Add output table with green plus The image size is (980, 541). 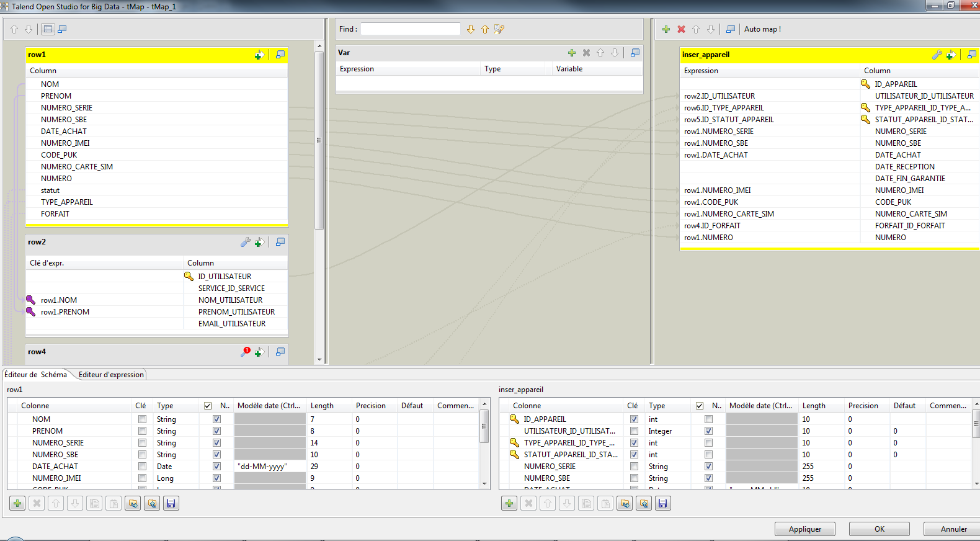point(666,29)
